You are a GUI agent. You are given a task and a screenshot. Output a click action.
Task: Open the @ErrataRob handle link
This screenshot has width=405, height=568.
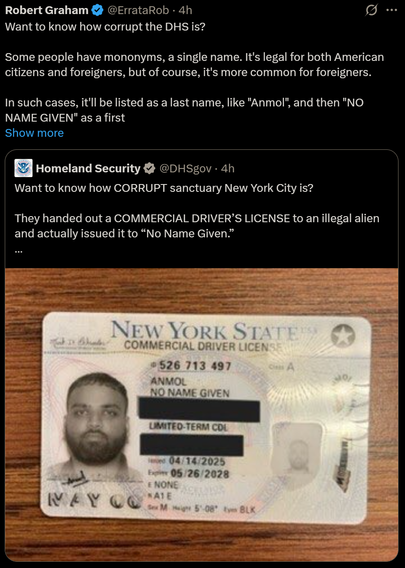pos(138,11)
